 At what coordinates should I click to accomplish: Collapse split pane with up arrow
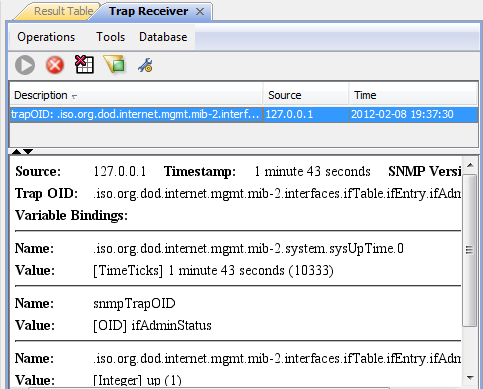(x=16, y=152)
